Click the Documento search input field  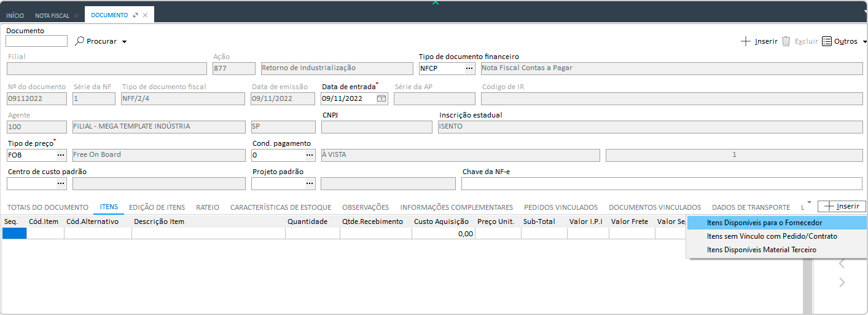(36, 41)
